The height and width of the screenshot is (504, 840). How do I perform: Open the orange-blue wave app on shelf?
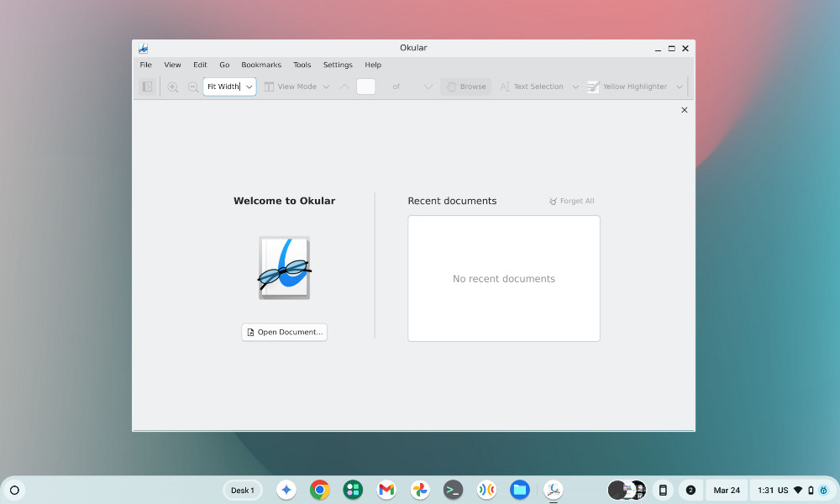coord(486,490)
